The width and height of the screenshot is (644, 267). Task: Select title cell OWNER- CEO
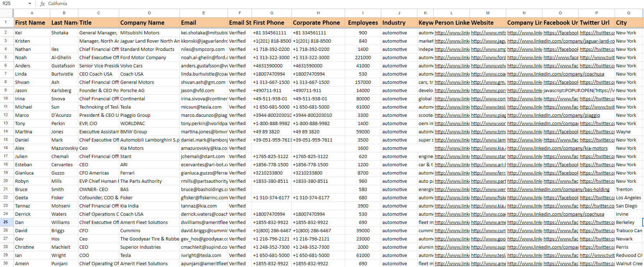[x=99, y=189]
